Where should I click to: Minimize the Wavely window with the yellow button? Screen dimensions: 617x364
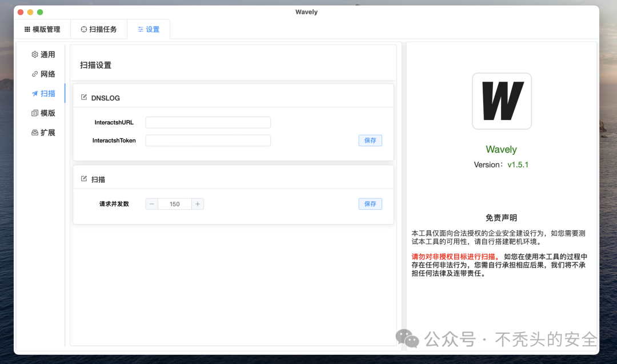[30, 12]
